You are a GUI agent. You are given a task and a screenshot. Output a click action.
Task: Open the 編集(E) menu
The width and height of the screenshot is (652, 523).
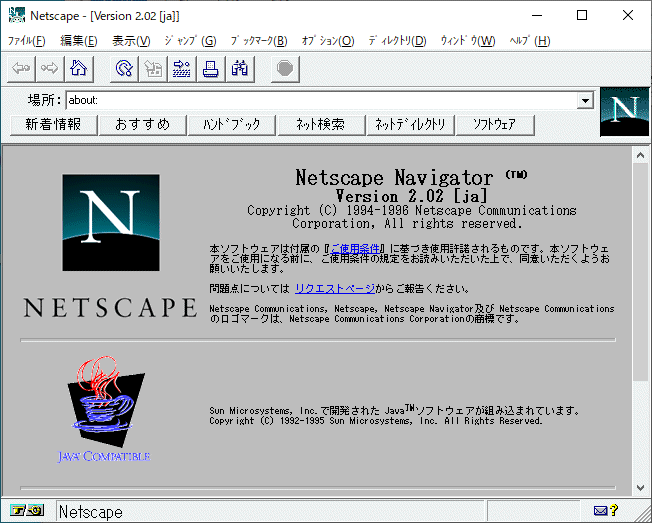point(79,41)
